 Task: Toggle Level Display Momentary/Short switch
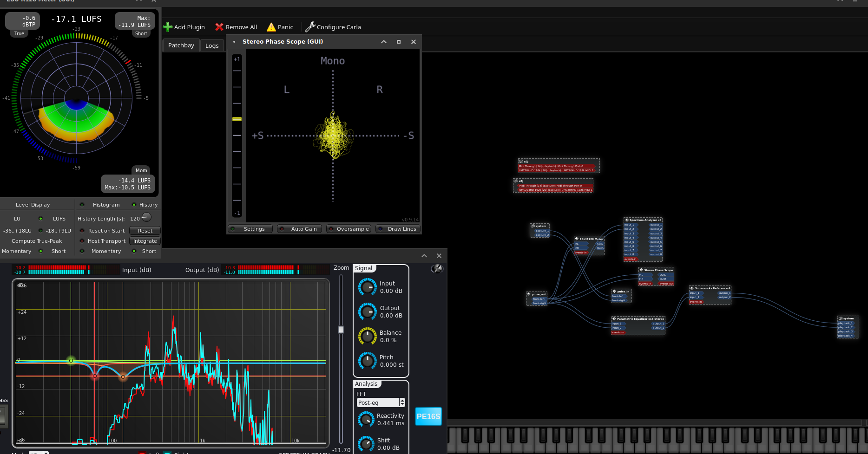click(40, 251)
